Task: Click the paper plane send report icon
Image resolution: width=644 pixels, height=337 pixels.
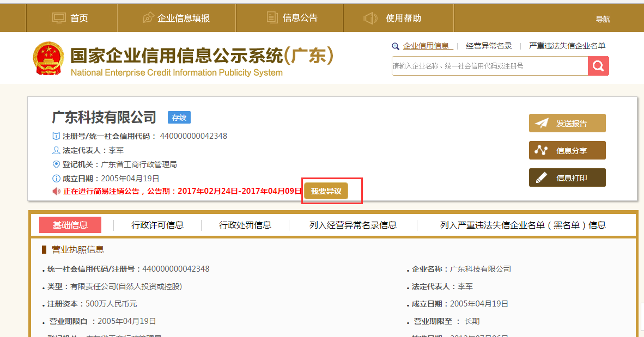Action: (x=542, y=123)
